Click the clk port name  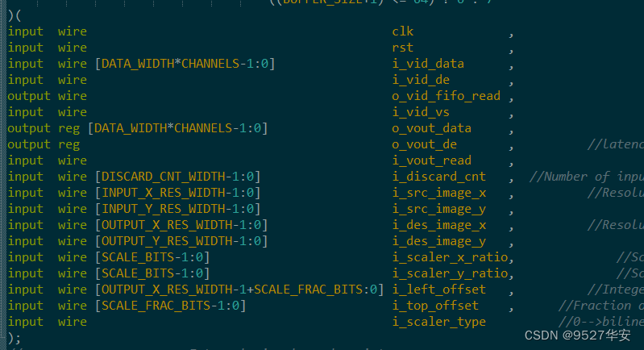click(x=402, y=31)
